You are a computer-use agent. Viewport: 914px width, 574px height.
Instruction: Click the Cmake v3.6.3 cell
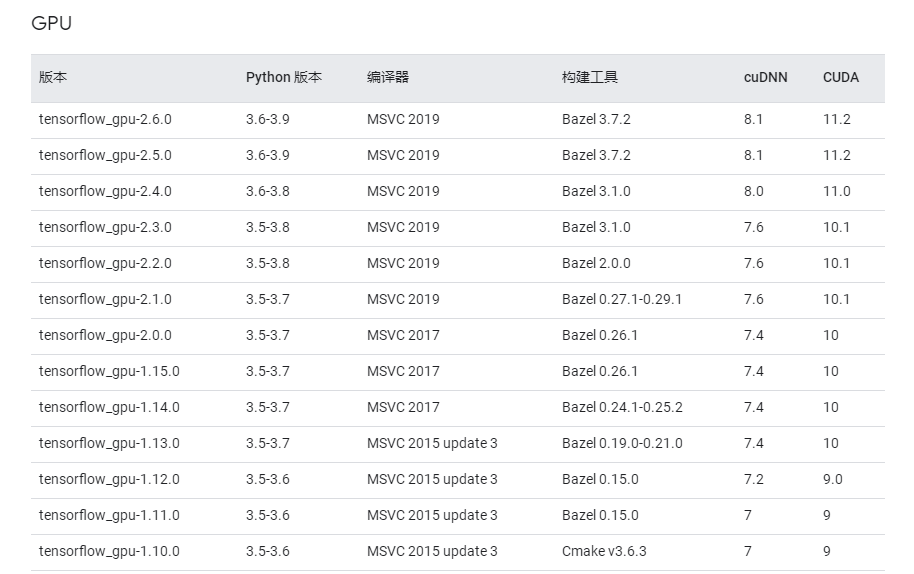604,552
